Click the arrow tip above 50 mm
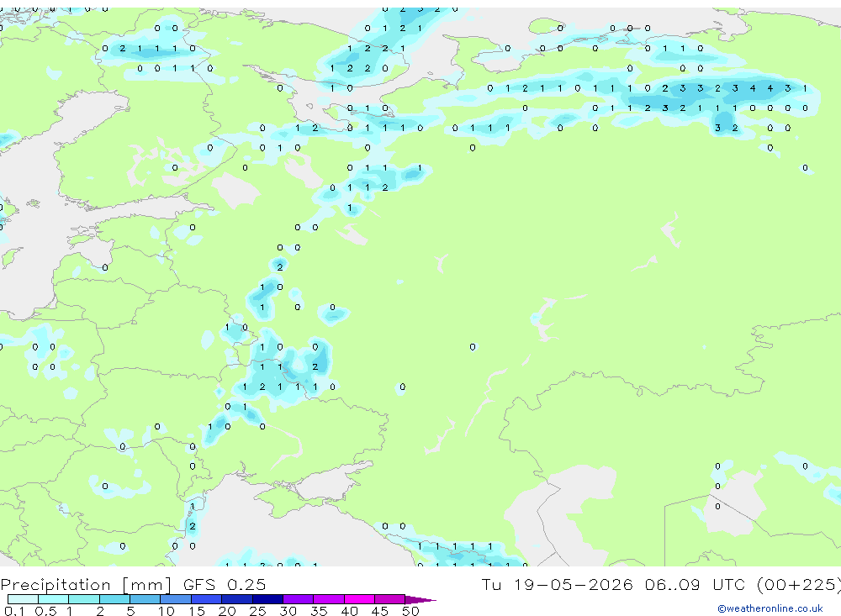This screenshot has width=841, height=616. click(x=420, y=599)
